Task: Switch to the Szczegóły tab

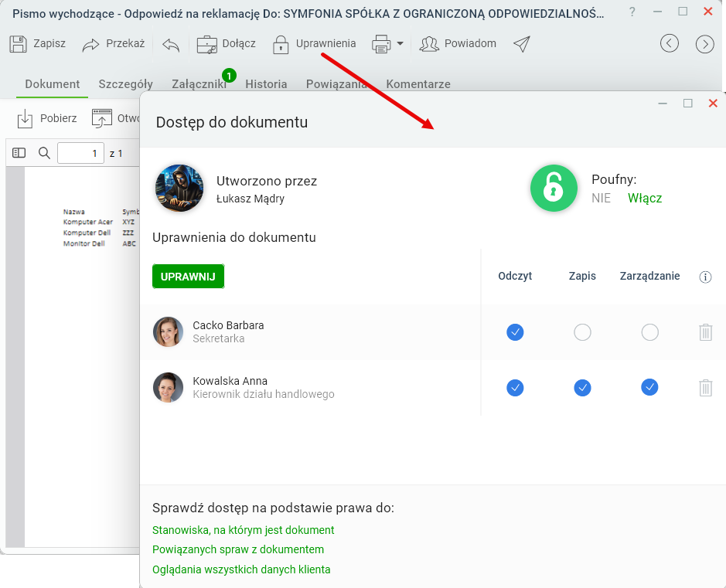Action: (125, 83)
